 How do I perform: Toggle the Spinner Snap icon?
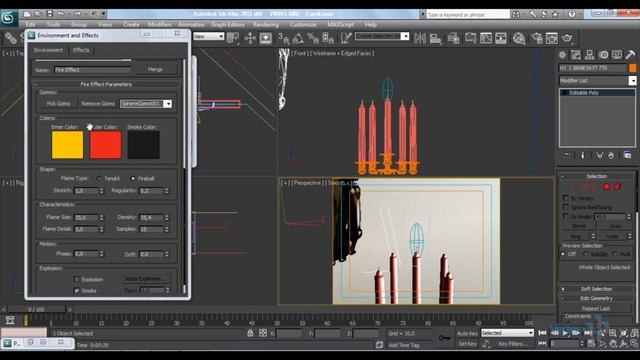328,38
